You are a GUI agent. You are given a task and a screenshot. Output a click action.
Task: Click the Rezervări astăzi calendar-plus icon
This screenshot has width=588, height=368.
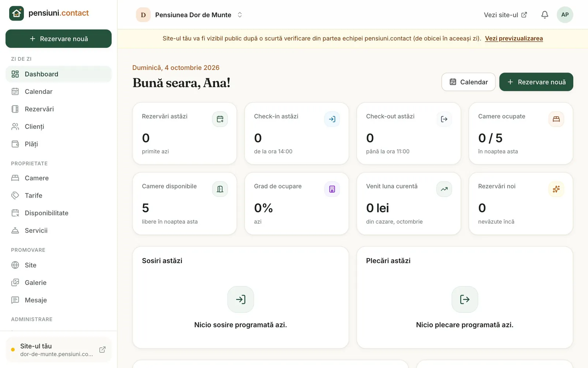point(220,119)
